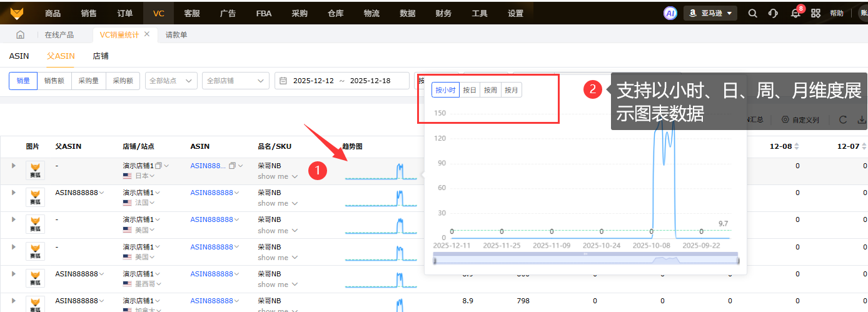Select 按周 chart granularity
The height and width of the screenshot is (312, 868).
[490, 90]
